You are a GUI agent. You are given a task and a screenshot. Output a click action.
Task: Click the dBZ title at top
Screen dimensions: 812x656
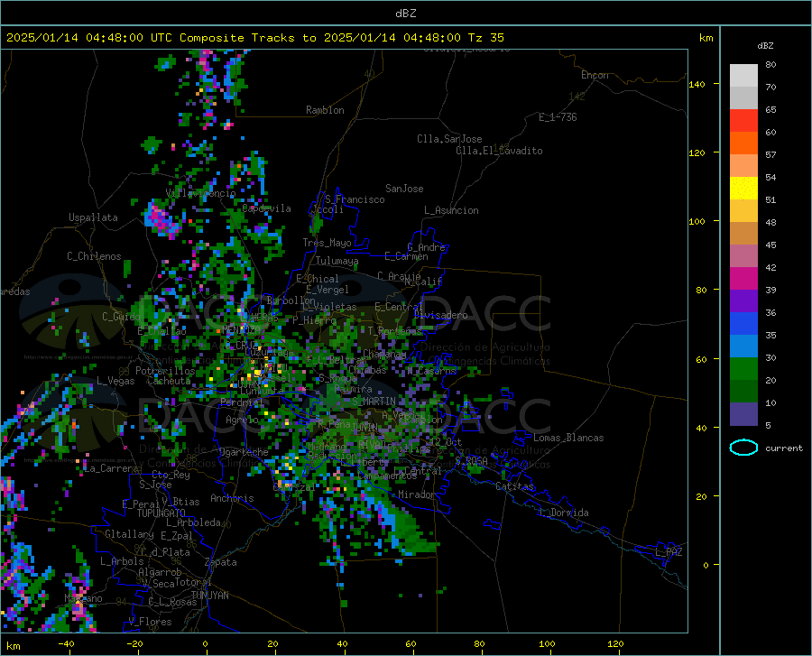405,14
